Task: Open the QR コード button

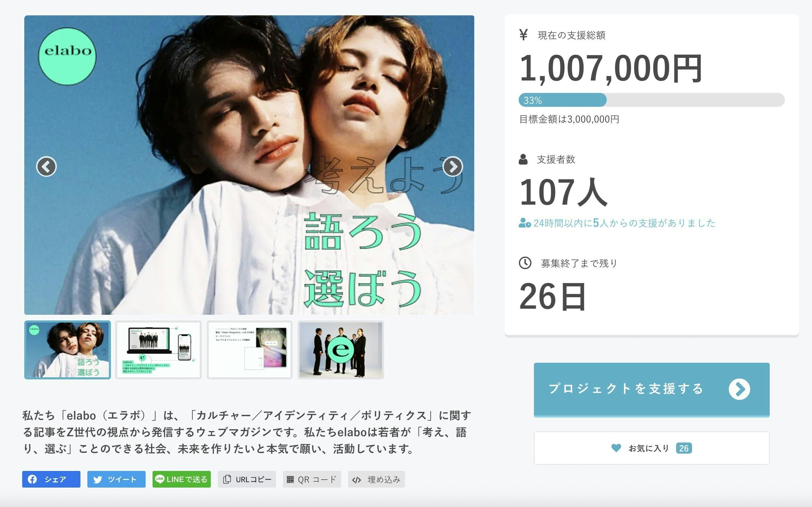Action: [x=312, y=479]
